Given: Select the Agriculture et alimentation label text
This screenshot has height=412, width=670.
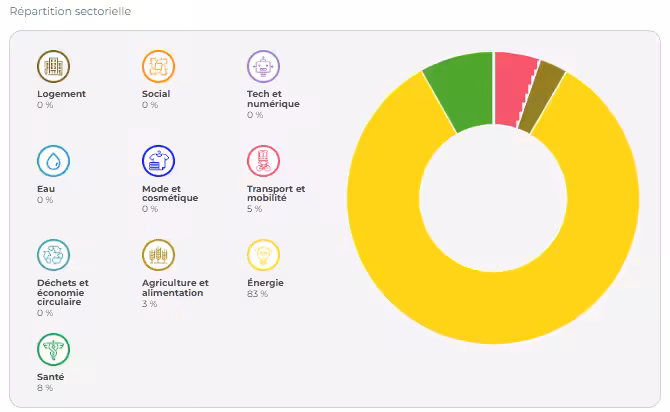Looking at the screenshot, I should click(x=175, y=288).
